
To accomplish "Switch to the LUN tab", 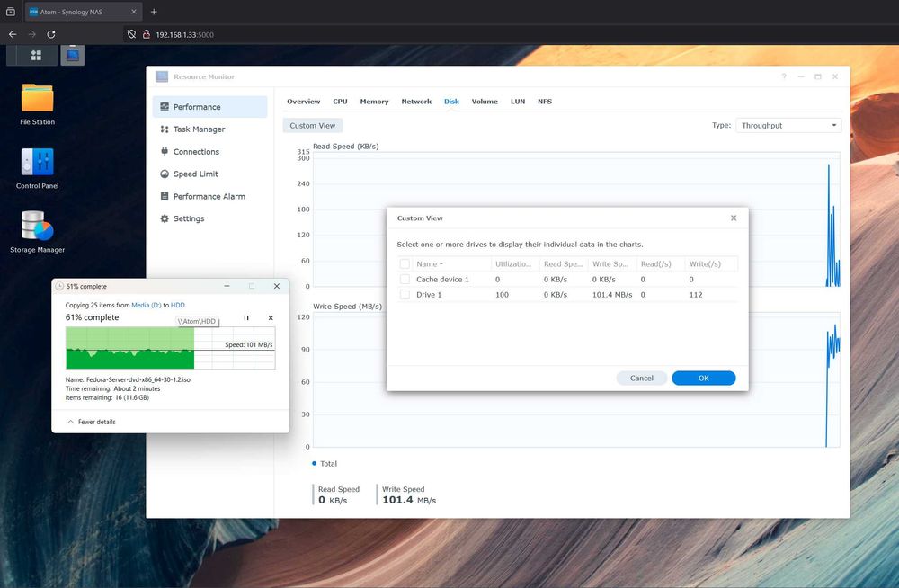I will pos(518,102).
